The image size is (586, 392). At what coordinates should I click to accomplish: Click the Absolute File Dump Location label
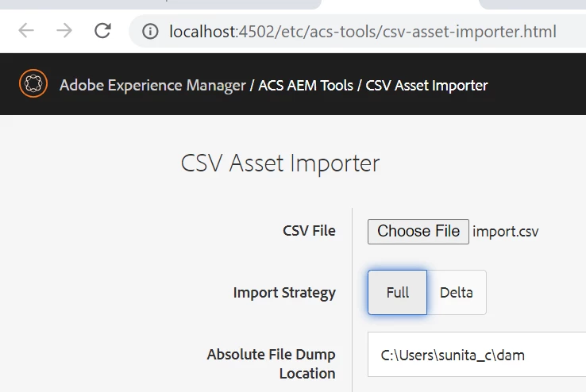pyautogui.click(x=272, y=363)
